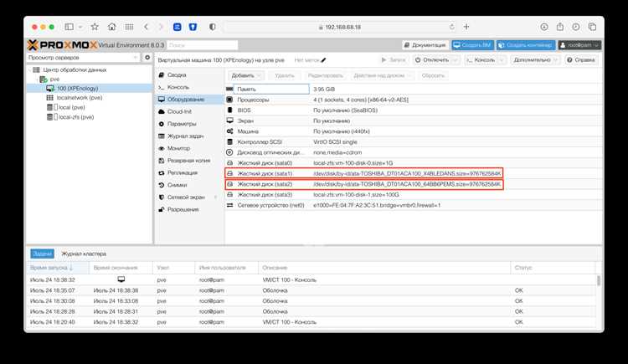Click the Safari share icon
The height and width of the screenshot is (364, 628).
pyautogui.click(x=560, y=27)
